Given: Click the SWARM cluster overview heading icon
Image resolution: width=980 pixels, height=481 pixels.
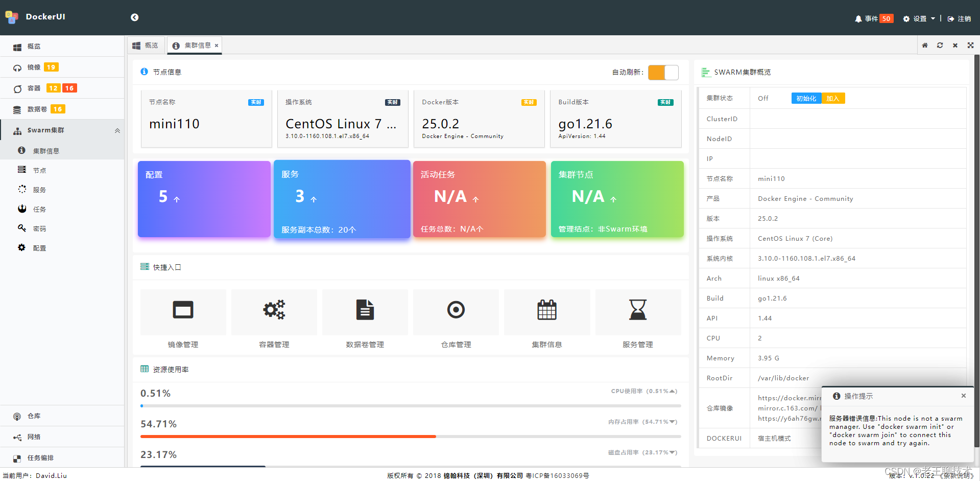Looking at the screenshot, I should pos(706,73).
